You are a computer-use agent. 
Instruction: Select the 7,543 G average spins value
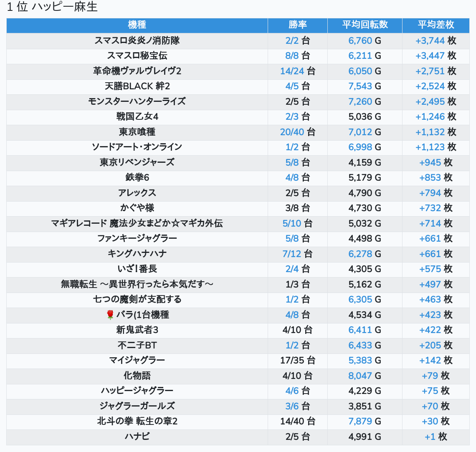click(365, 86)
